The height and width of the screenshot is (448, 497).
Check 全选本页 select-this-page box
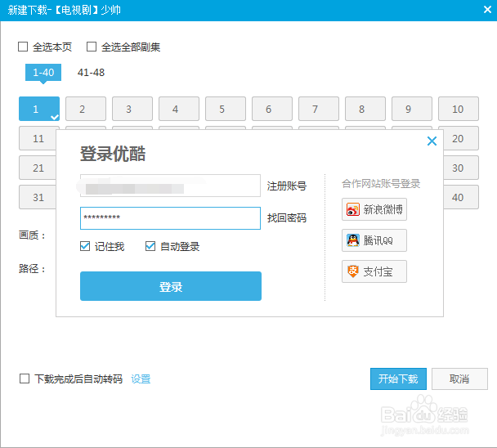[x=23, y=47]
